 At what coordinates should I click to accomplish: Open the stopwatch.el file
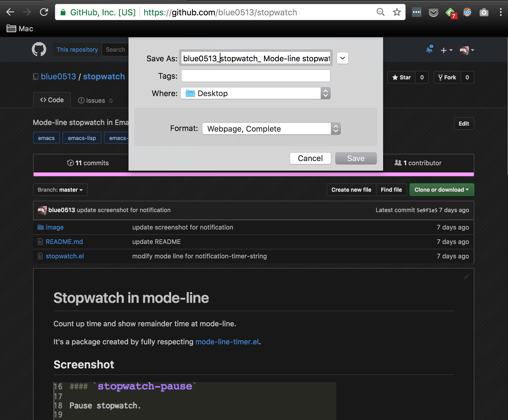(x=65, y=256)
